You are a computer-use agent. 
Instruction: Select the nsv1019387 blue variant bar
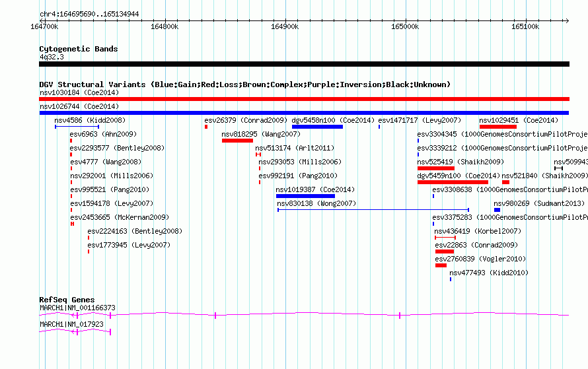(305, 196)
